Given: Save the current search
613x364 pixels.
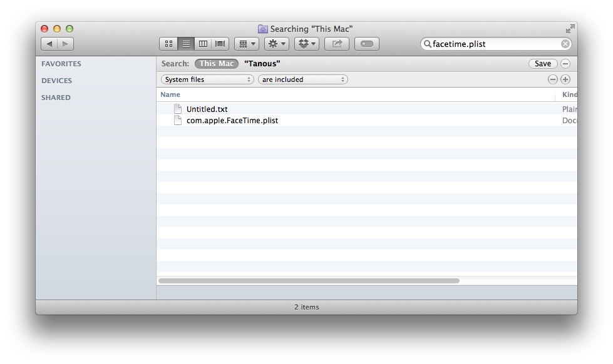Looking at the screenshot, I should click(543, 64).
